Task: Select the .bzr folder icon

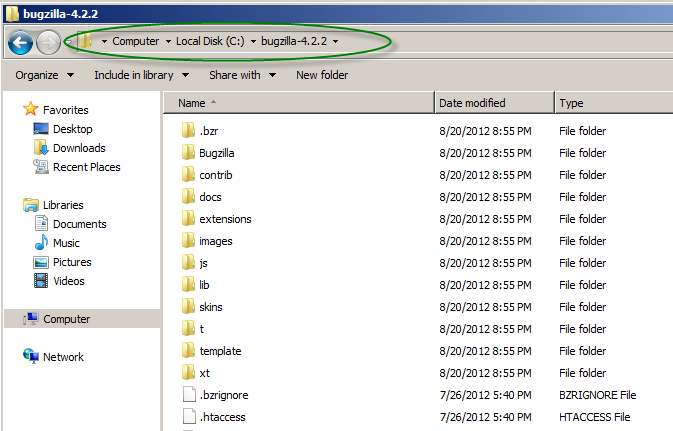Action: (188, 131)
